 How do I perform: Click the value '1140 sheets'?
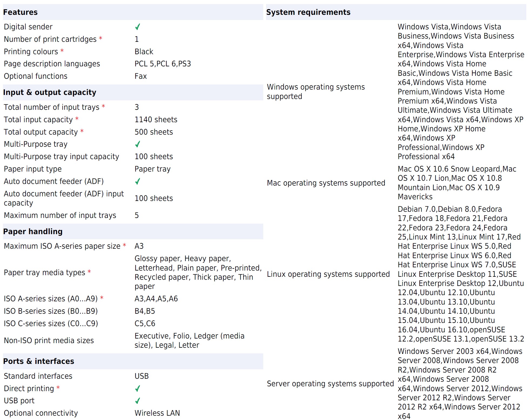click(x=156, y=119)
